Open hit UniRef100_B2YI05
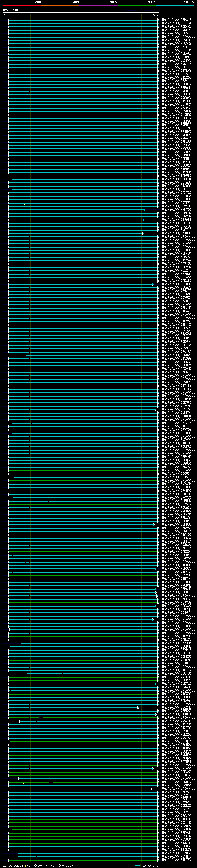 tap(177, 409)
